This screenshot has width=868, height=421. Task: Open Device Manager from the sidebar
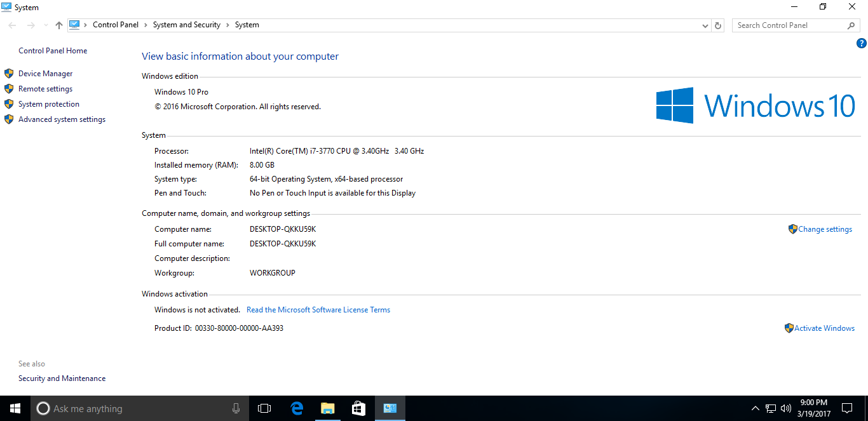pos(45,74)
